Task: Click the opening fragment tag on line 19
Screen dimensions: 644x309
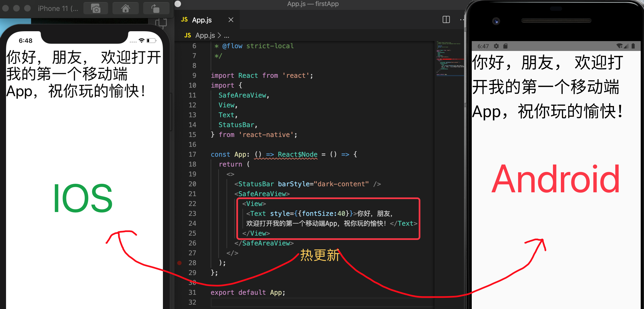Action: (x=230, y=174)
